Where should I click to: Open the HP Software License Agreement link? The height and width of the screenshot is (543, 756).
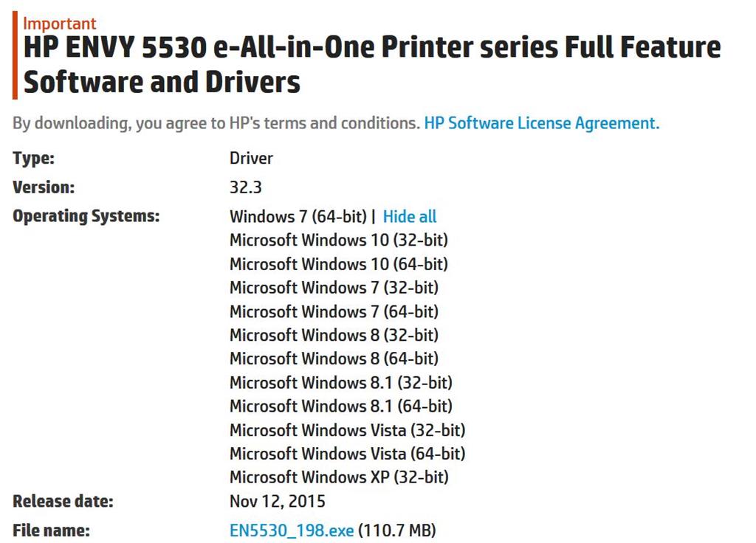(541, 123)
